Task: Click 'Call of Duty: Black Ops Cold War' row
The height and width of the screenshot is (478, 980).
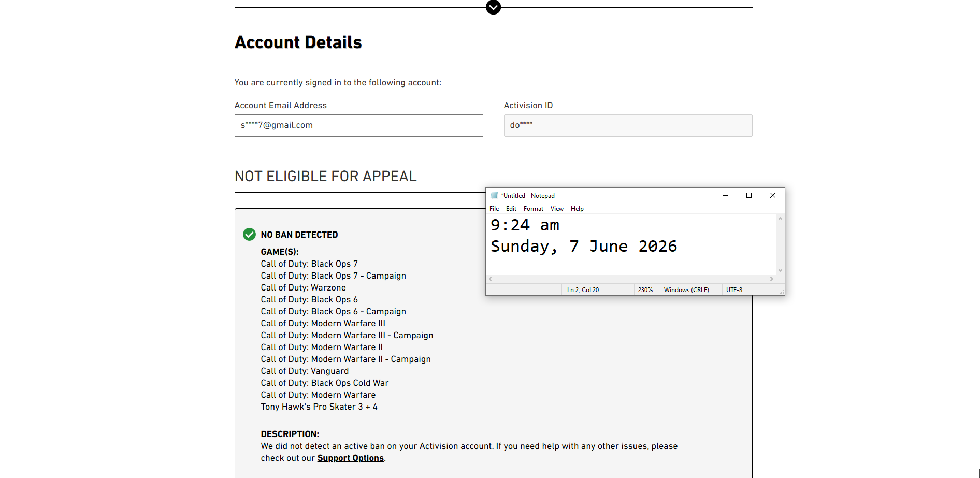Action: pos(325,383)
